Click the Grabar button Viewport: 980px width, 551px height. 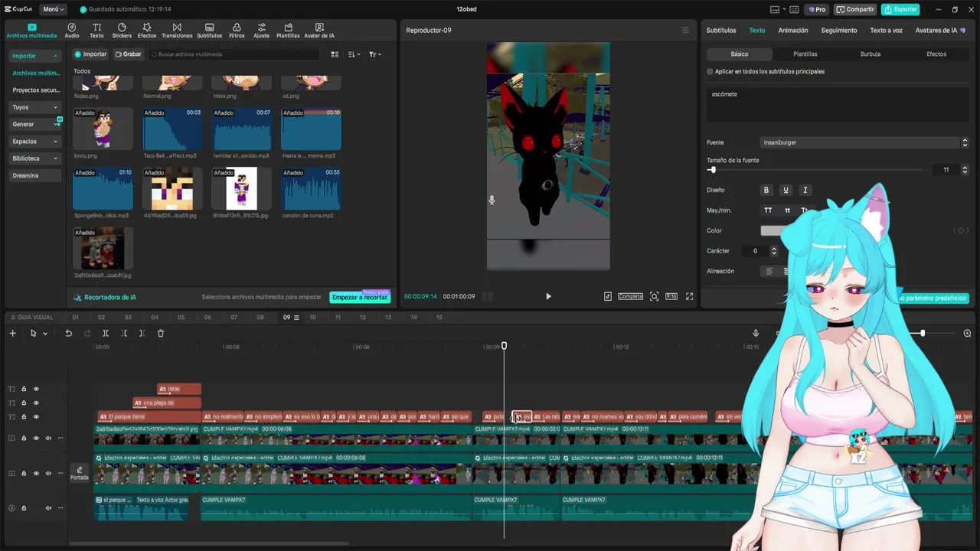[x=128, y=54]
